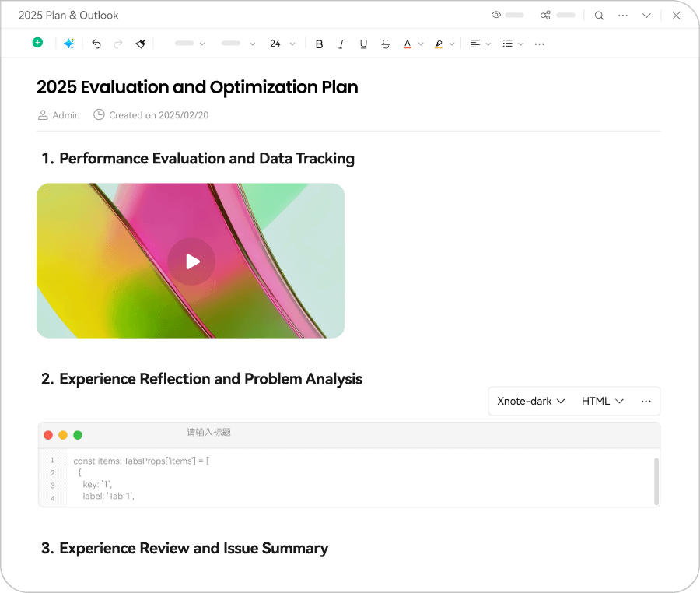Play the embedded video
This screenshot has height=593, width=700.
191,261
